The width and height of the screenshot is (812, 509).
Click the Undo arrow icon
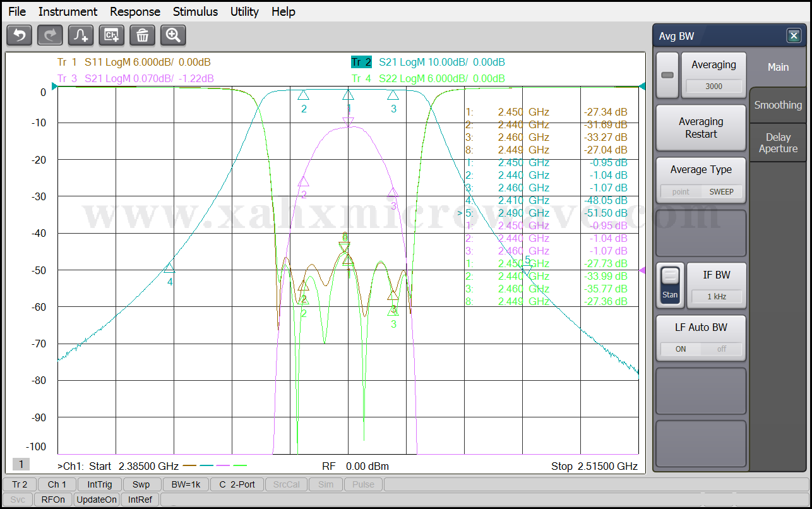tap(19, 35)
